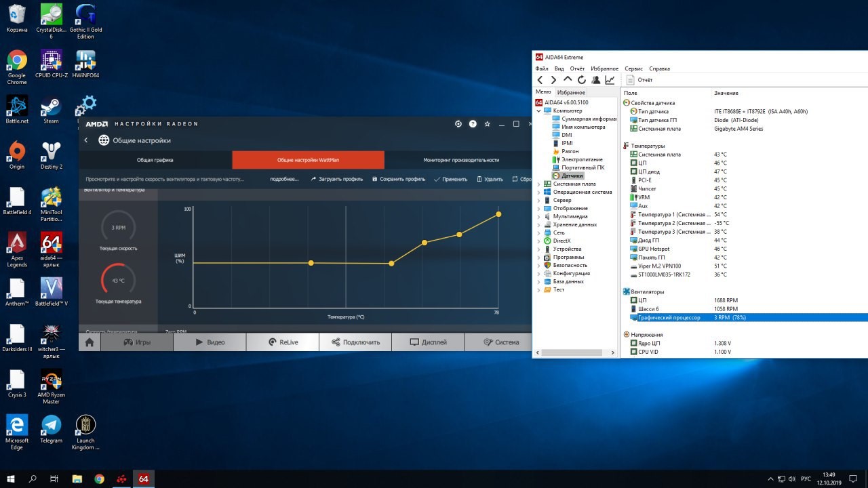Screen dimensions: 868x488
Task: Select the Telegram desktop icon
Action: pos(52,428)
